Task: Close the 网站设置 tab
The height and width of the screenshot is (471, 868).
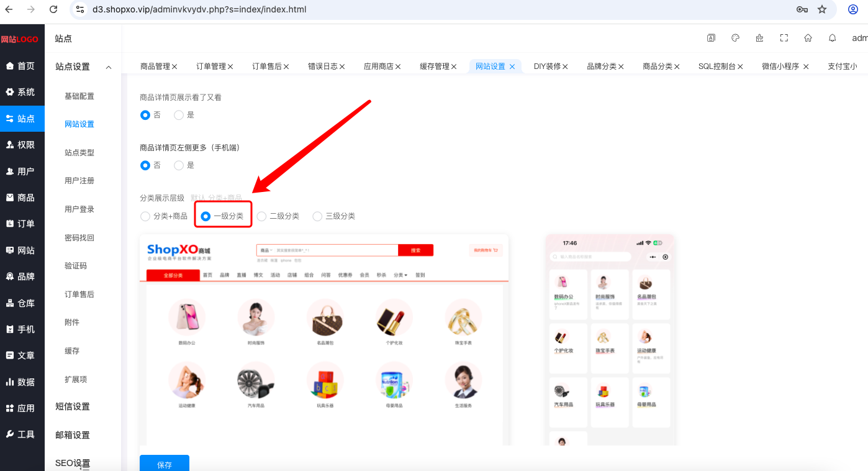Action: coord(512,66)
